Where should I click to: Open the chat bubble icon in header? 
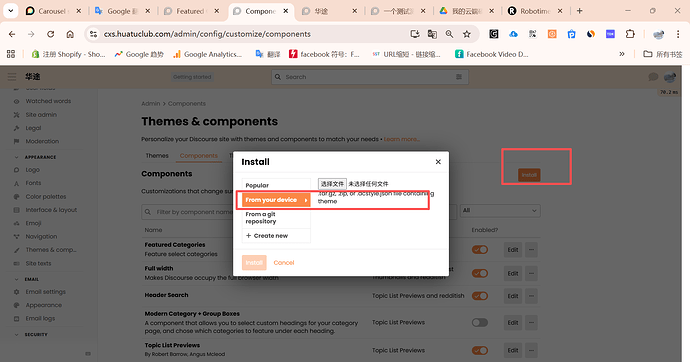point(653,77)
